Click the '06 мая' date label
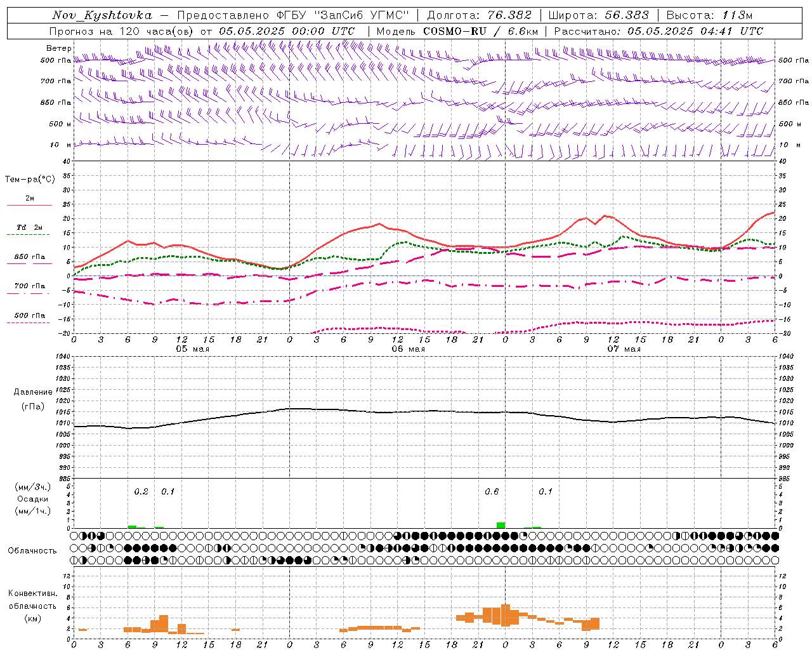The width and height of the screenshot is (812, 650). click(408, 349)
